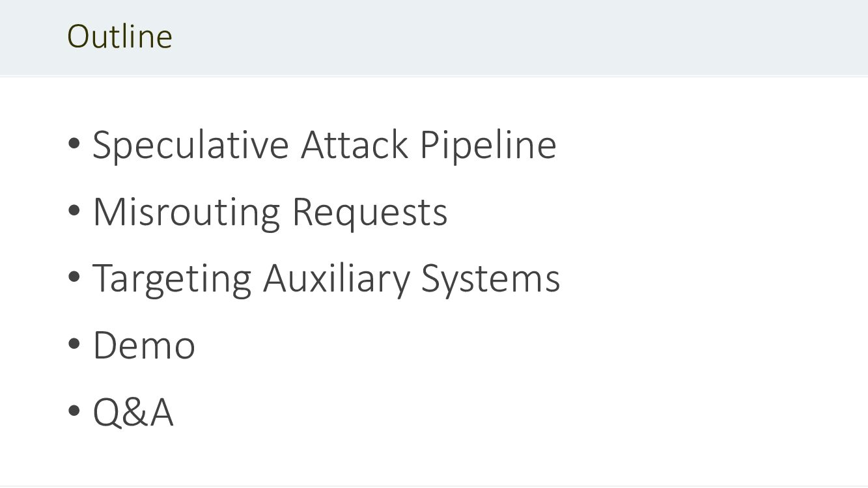Click the gray header band right of Outline
Image resolution: width=868 pixels, height=488 pixels.
tap(521, 36)
